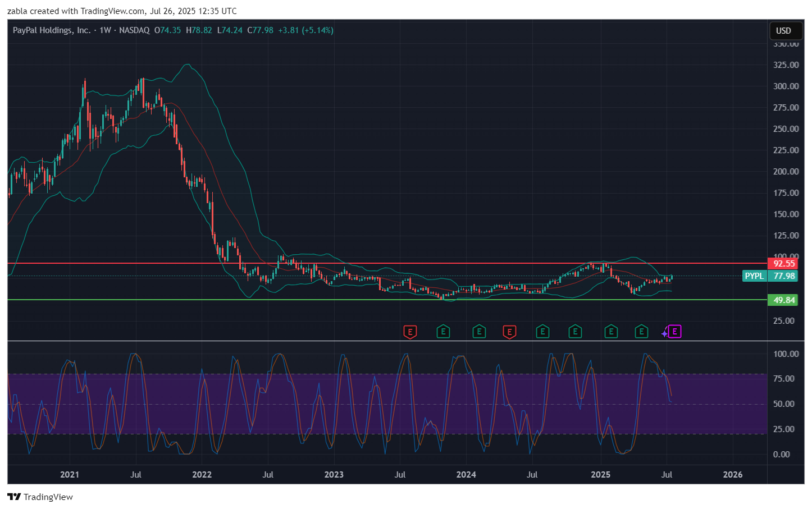Click the green earnings E marker in late 2024
The image size is (812, 509).
tap(575, 332)
